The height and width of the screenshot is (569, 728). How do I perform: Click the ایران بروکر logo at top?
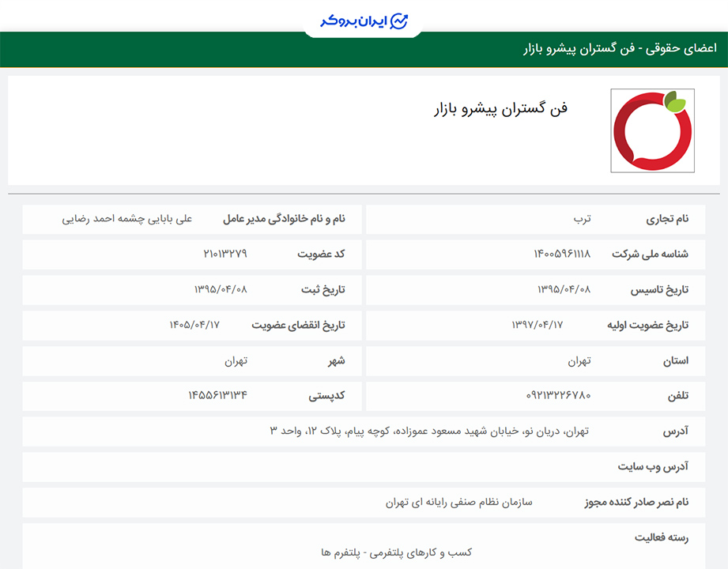click(x=364, y=21)
